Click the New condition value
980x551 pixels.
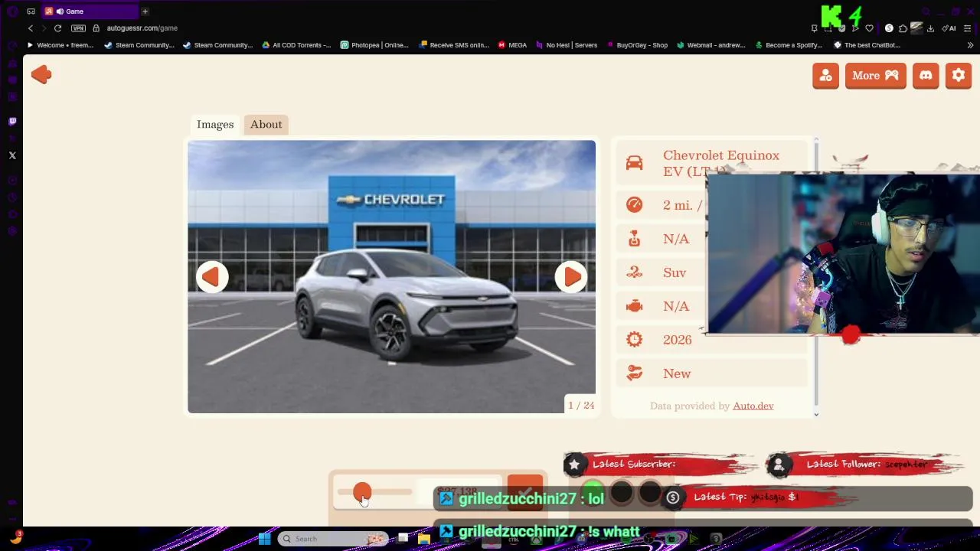tap(677, 373)
